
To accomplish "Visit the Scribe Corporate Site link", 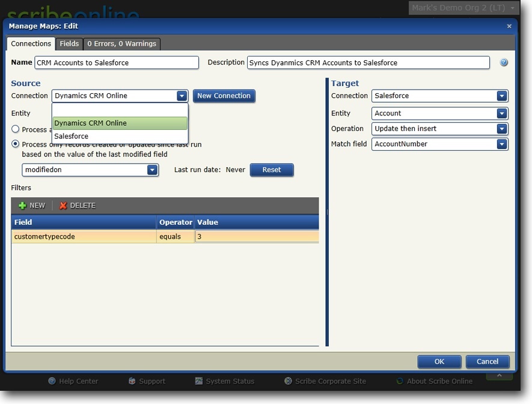I will click(x=331, y=381).
